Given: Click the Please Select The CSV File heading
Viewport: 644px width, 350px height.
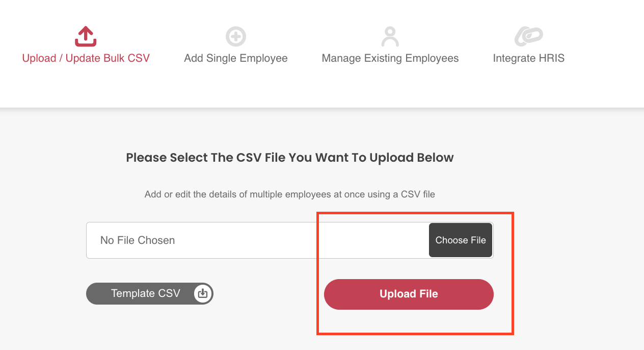Looking at the screenshot, I should pos(290,157).
